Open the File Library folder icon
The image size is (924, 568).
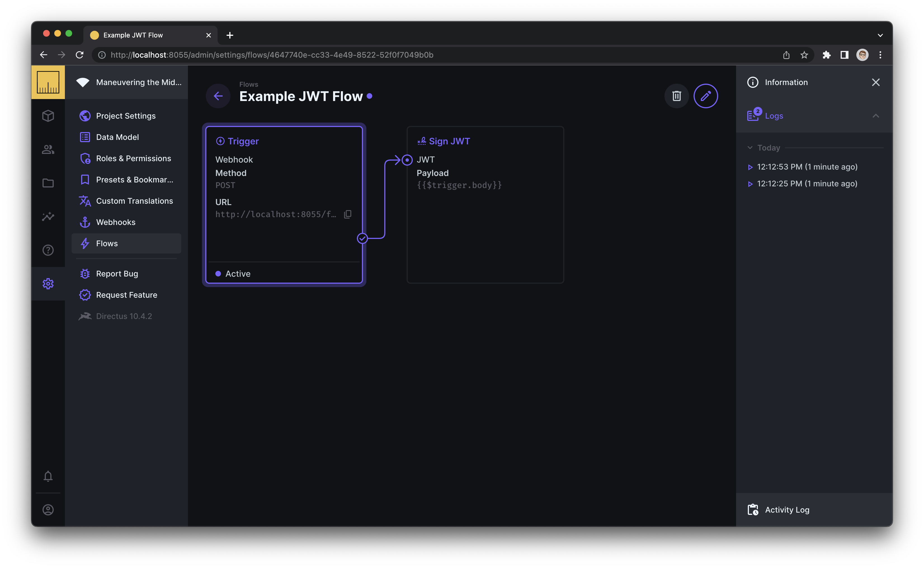pos(48,183)
